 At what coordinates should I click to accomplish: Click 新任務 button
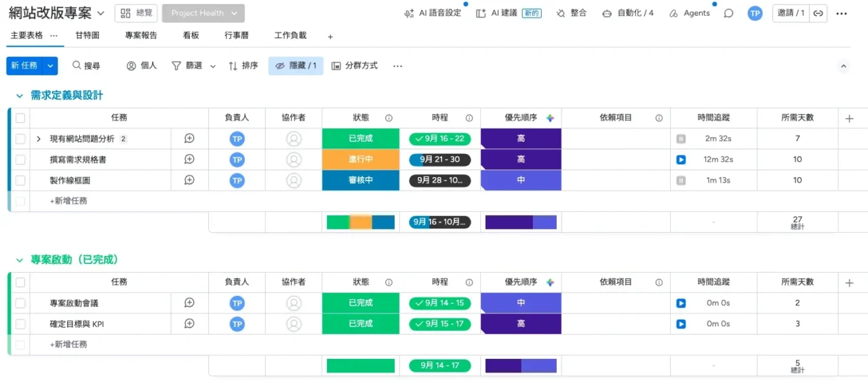coord(24,66)
